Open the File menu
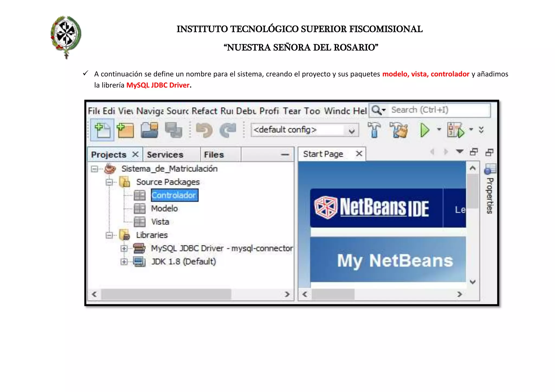Viewport: 555px width, 392px height. [94, 111]
